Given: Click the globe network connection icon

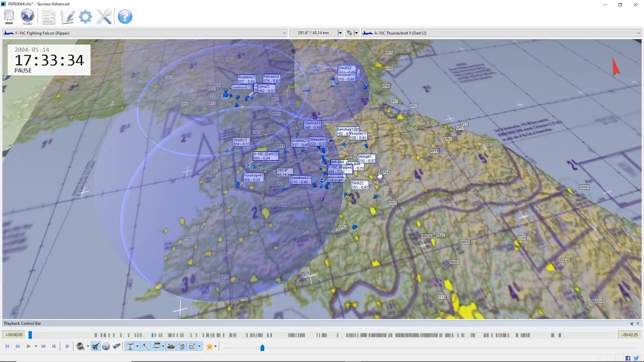Looking at the screenshot, I should click(28, 17).
